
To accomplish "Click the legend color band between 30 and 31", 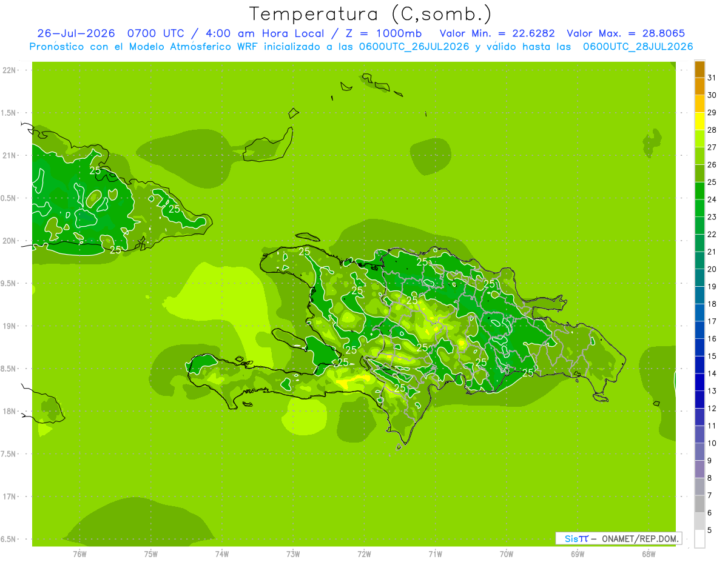I will click(700, 86).
